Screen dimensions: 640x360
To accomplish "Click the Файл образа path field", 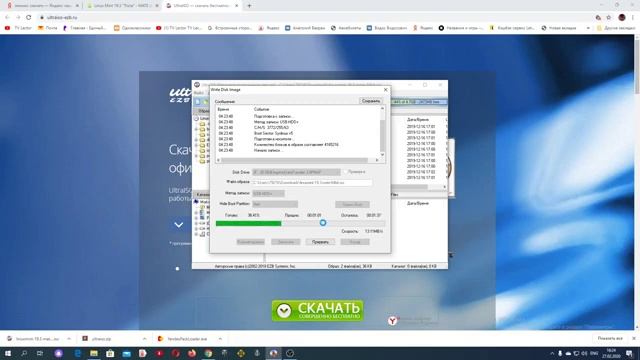I will (312, 182).
